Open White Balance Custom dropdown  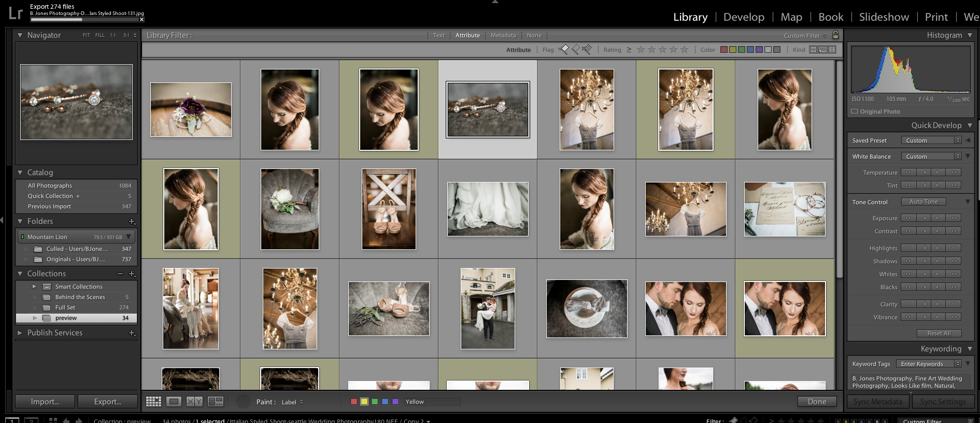pyautogui.click(x=931, y=157)
